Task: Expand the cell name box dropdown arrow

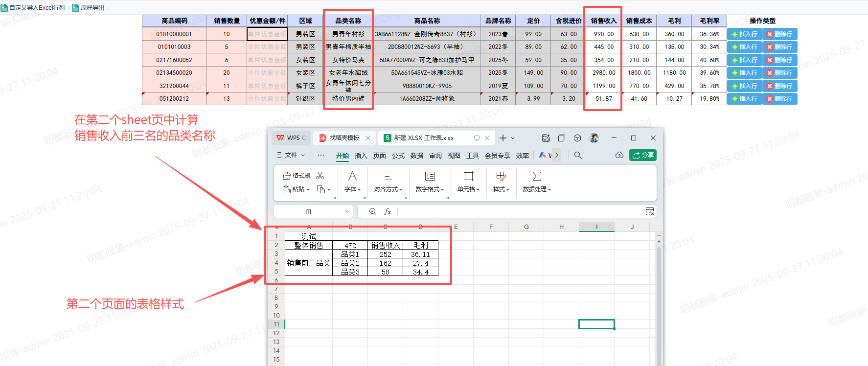Action: (x=347, y=211)
